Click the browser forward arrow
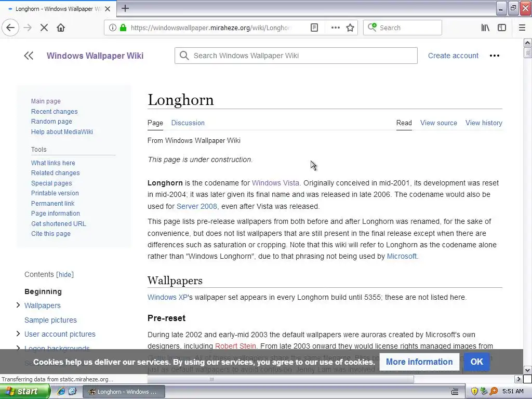This screenshot has height=399, width=532. coord(28,28)
